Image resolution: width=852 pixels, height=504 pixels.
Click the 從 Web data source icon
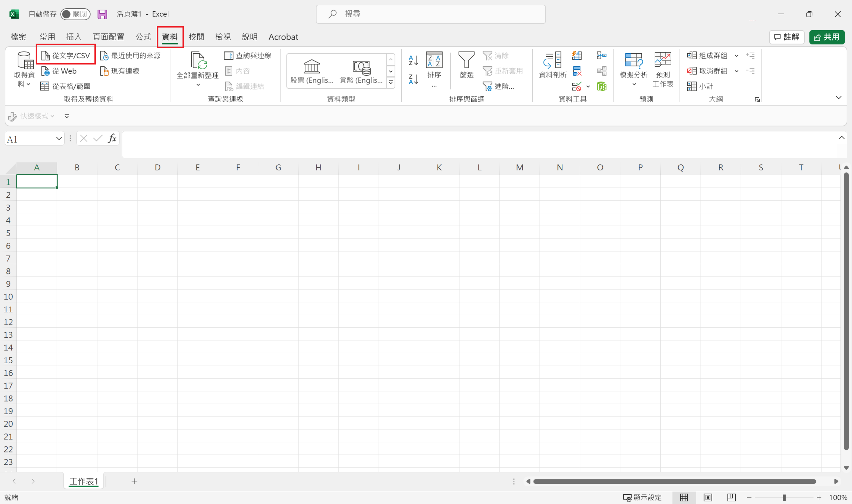pyautogui.click(x=46, y=71)
